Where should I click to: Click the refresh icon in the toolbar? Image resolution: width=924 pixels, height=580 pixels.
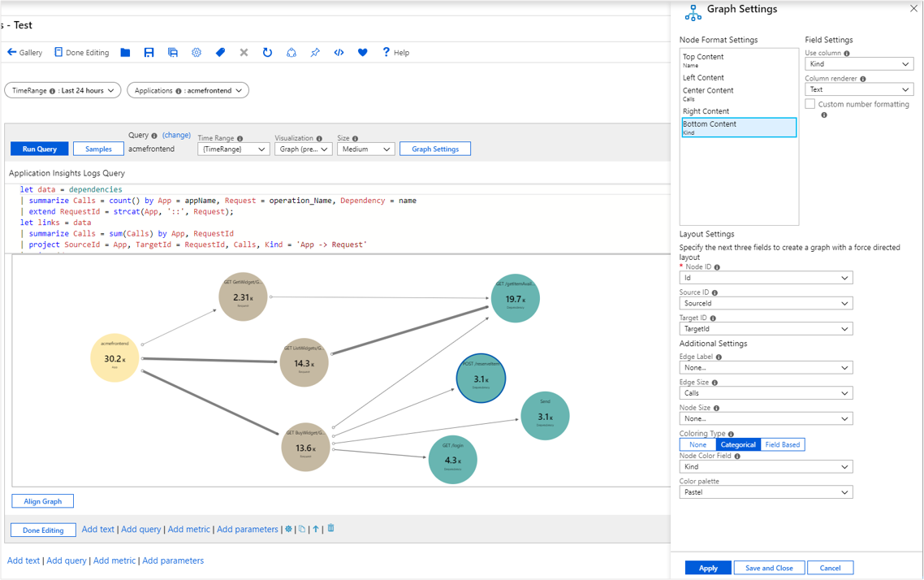[x=267, y=53]
